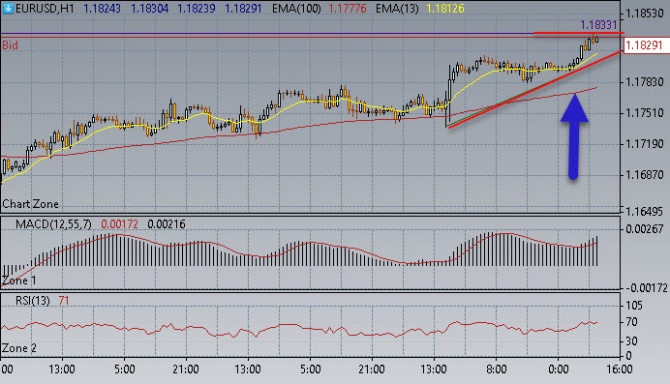Click the MACD scale label 0.00267

click(x=644, y=229)
